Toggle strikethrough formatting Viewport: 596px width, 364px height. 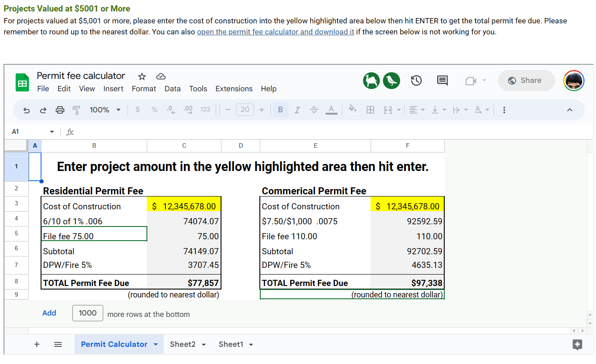coord(314,110)
